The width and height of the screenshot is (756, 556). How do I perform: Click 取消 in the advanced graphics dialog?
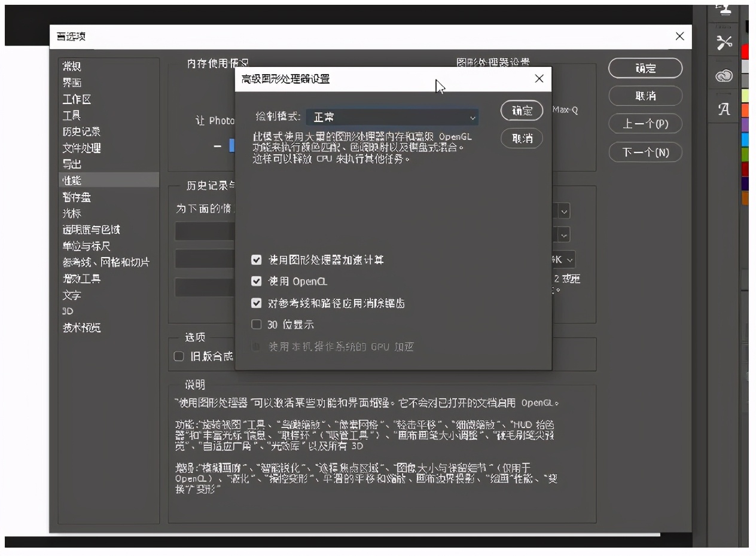pyautogui.click(x=522, y=138)
